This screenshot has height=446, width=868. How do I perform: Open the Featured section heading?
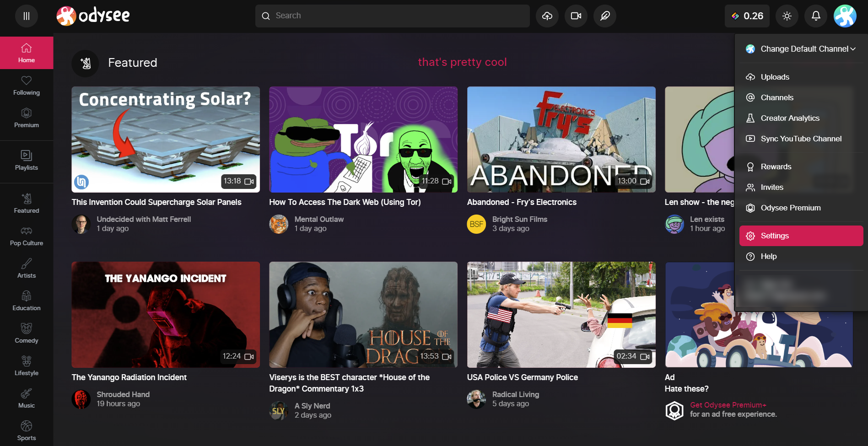(x=133, y=63)
